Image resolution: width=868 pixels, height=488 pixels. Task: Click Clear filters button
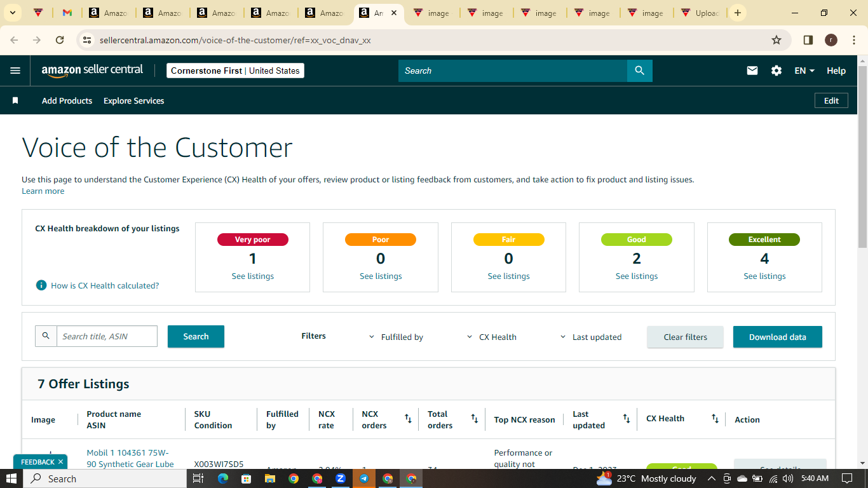tap(685, 337)
